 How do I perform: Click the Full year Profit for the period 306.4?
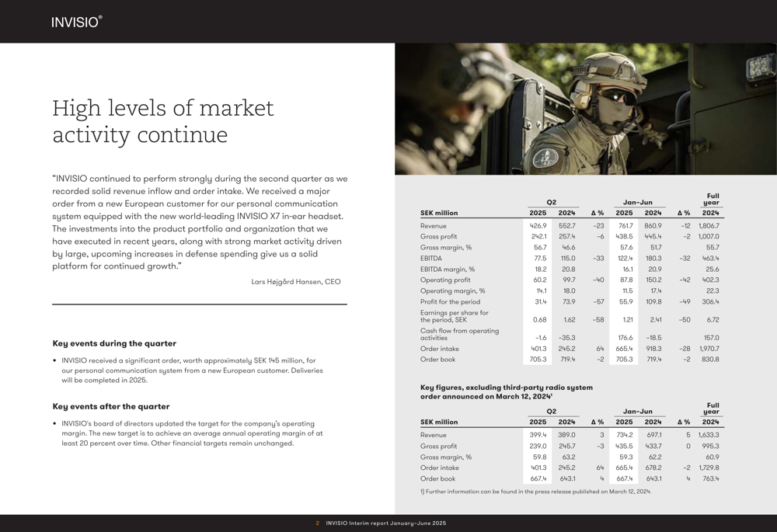point(710,301)
